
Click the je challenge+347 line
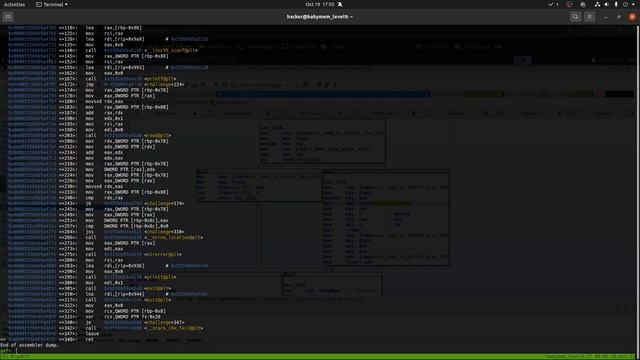(x=96, y=322)
